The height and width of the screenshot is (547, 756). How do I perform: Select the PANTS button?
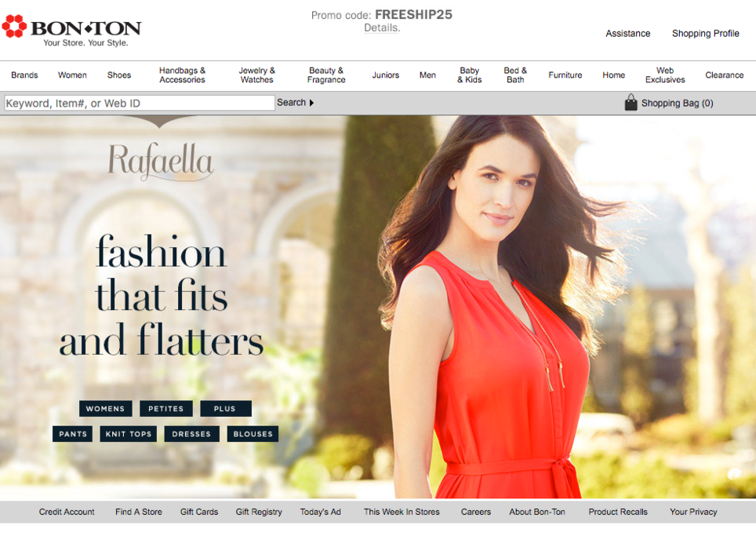[x=73, y=434]
